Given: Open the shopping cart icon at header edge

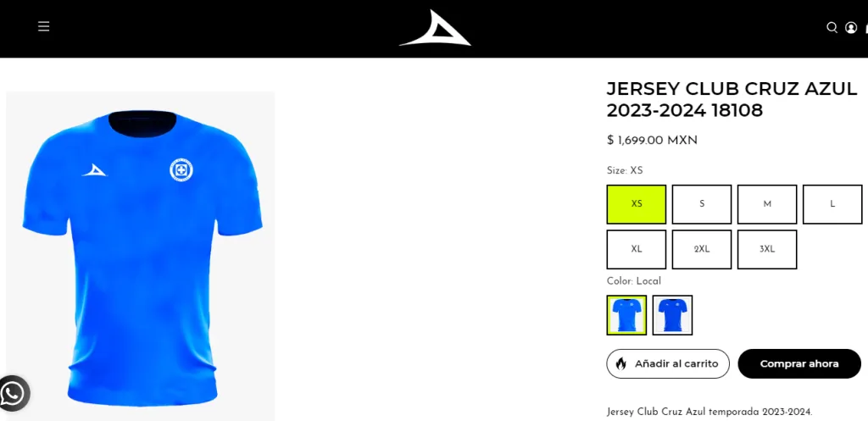Looking at the screenshot, I should tap(865, 28).
